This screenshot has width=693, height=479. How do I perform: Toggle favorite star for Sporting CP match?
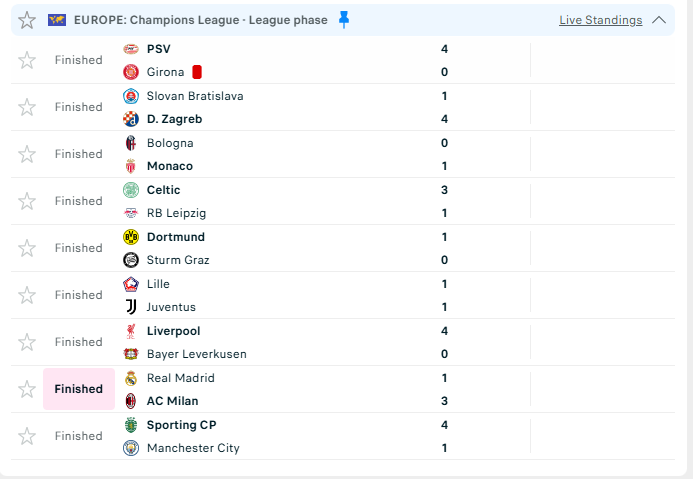(x=27, y=436)
